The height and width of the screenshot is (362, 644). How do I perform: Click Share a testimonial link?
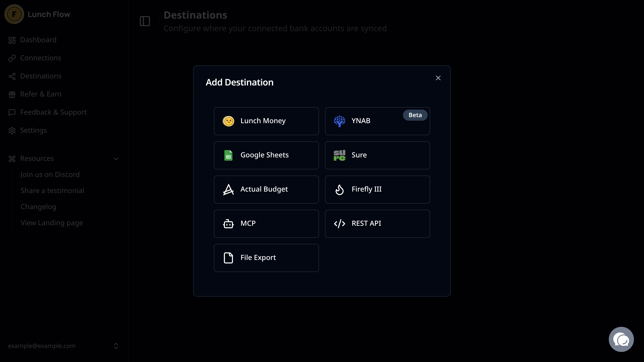point(52,191)
